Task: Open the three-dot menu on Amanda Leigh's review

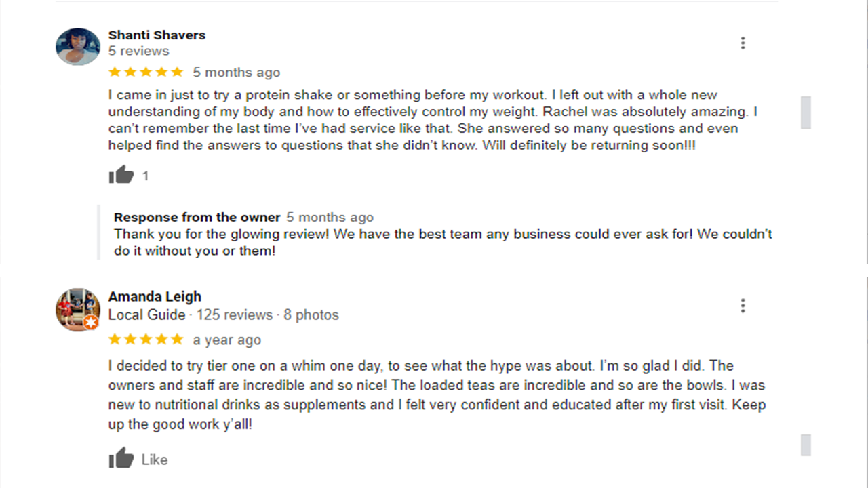Action: (743, 306)
